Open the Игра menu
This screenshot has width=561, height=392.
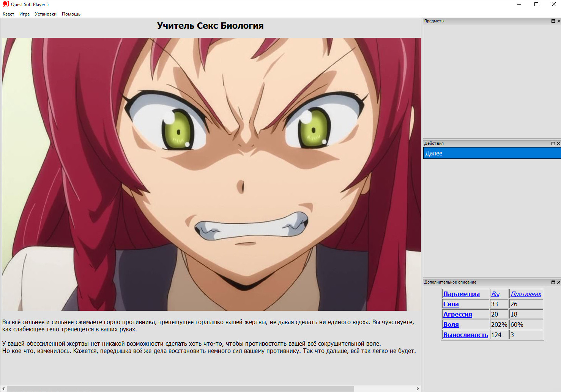pos(24,14)
